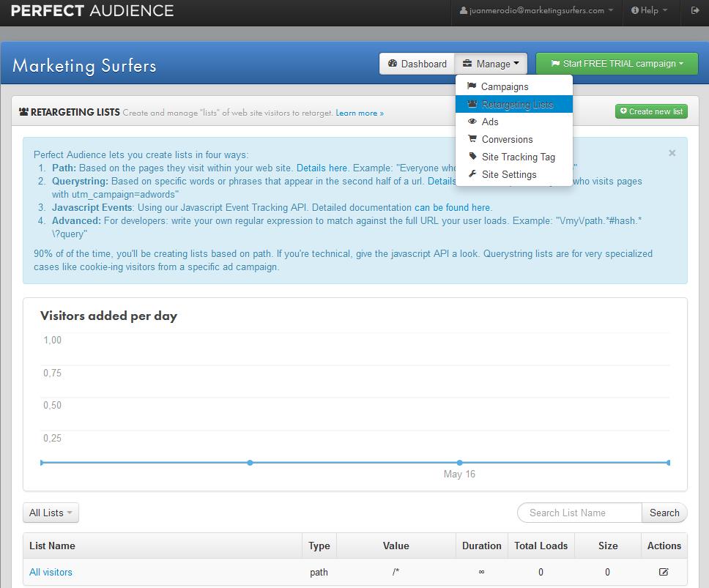Click the group icon beside RETARGETING LISTS heading
The image size is (709, 588).
tap(24, 111)
